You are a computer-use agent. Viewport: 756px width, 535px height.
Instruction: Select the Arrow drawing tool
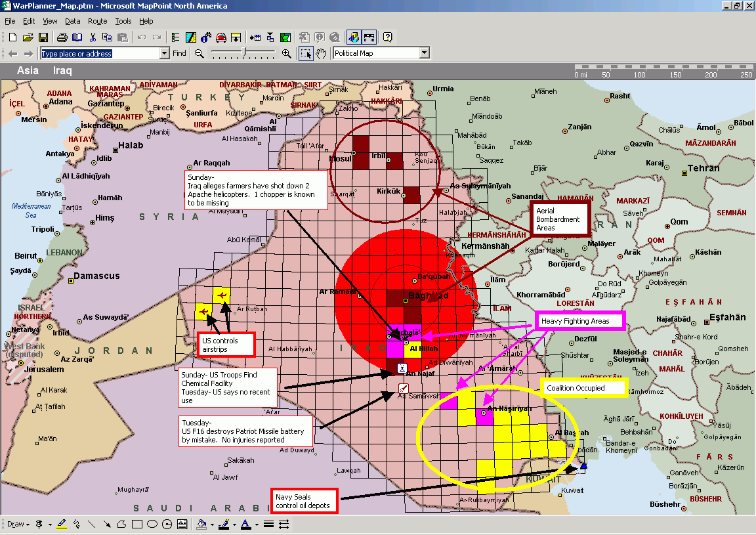click(x=106, y=524)
